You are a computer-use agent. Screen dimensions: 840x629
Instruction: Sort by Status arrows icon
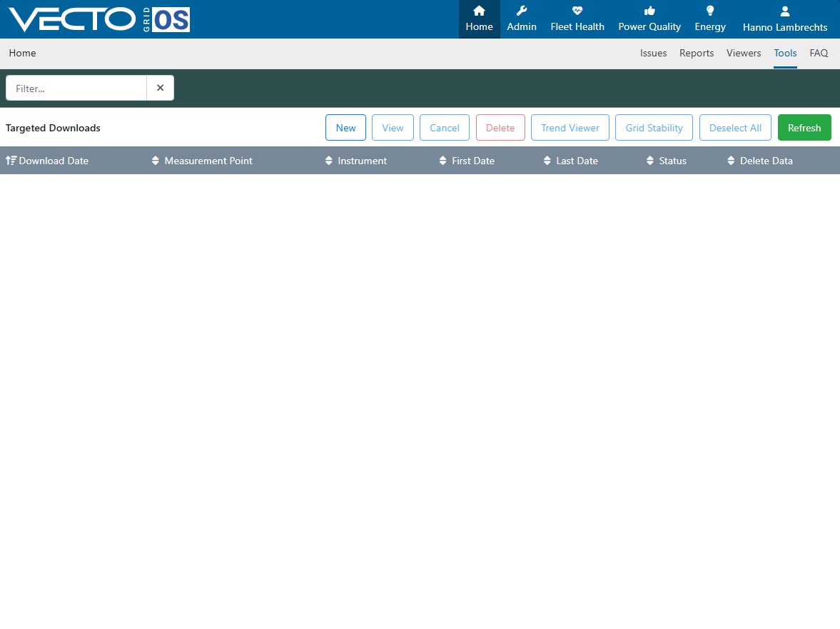point(650,160)
